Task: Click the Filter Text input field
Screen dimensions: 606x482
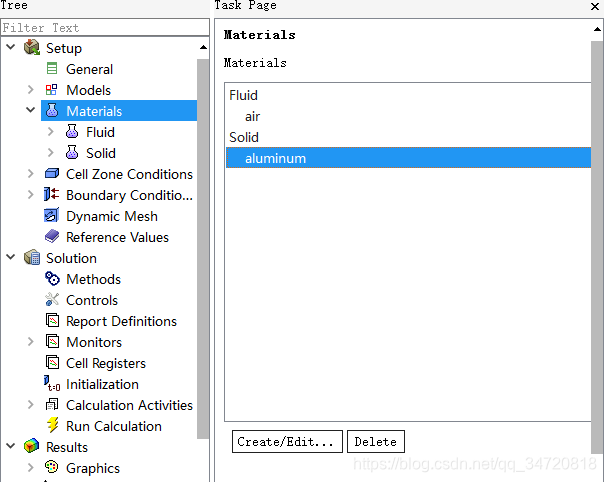Action: (105, 27)
